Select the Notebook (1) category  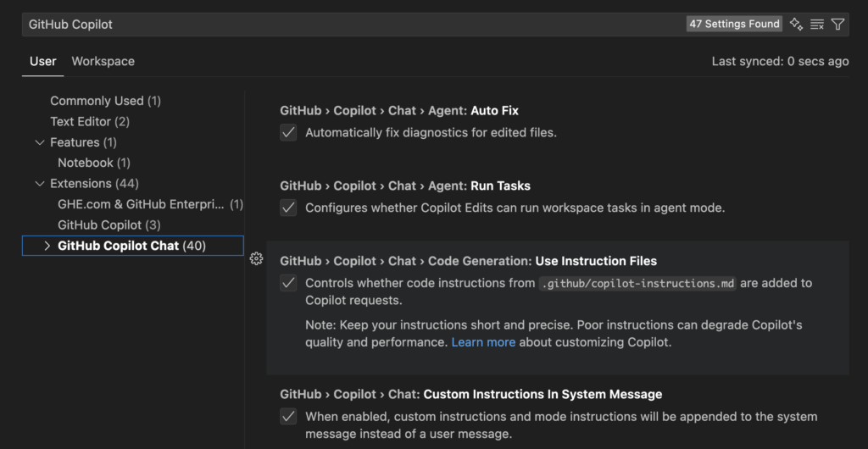(94, 164)
